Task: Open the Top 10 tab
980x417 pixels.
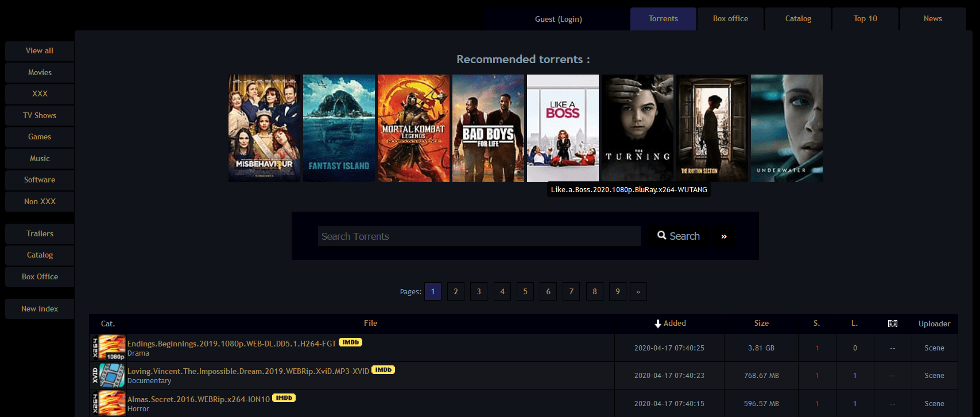Action: [x=865, y=19]
